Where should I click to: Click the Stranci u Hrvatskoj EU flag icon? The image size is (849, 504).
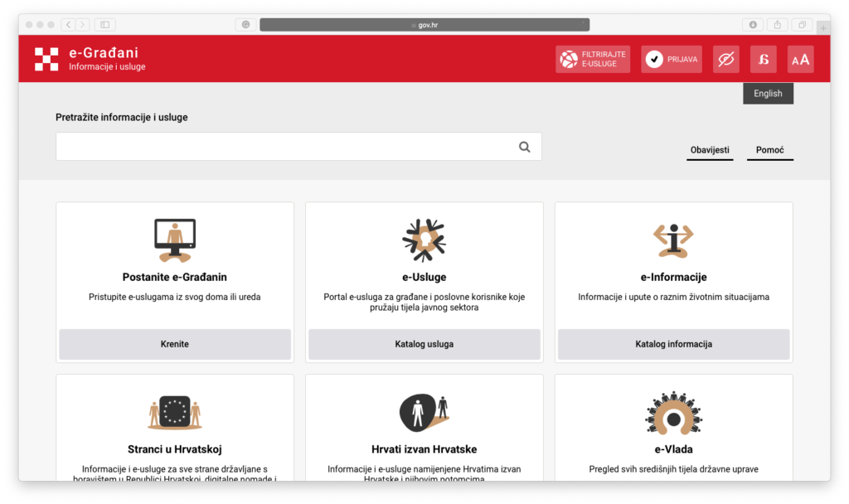coord(175,411)
